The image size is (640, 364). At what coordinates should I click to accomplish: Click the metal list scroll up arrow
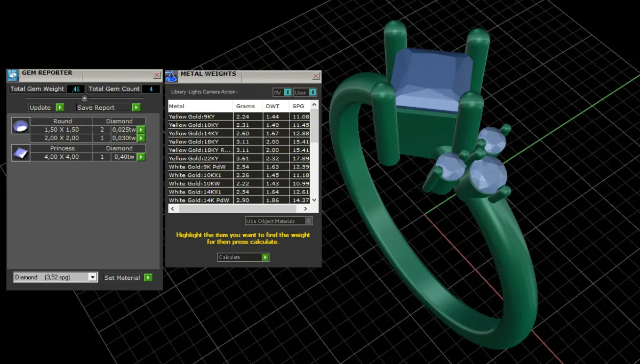[x=314, y=105]
